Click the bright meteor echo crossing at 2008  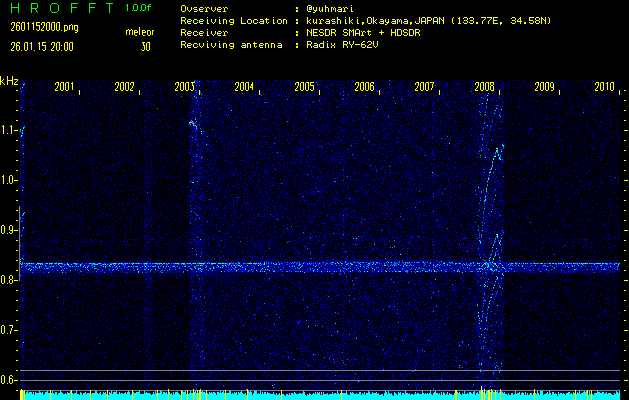pos(490,266)
